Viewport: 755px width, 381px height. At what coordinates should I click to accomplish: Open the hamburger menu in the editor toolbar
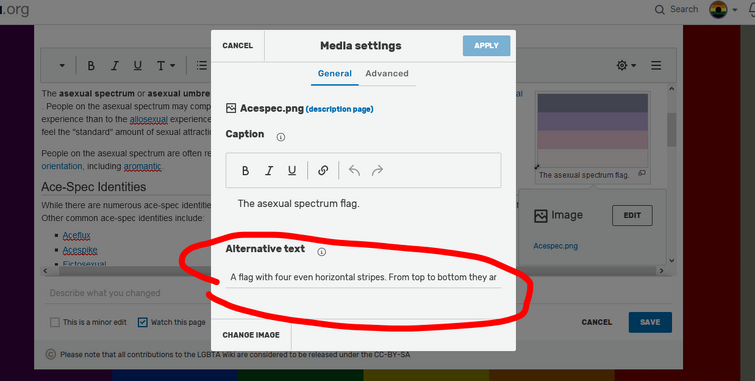656,66
